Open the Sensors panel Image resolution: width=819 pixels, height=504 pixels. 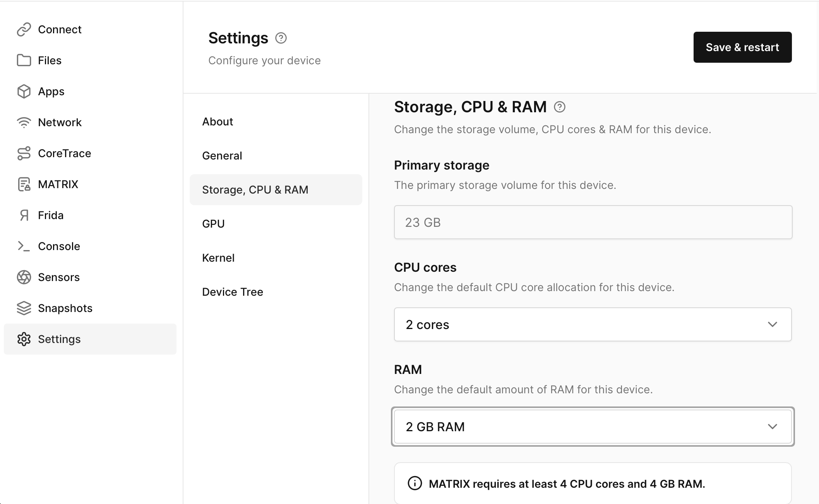click(x=58, y=277)
